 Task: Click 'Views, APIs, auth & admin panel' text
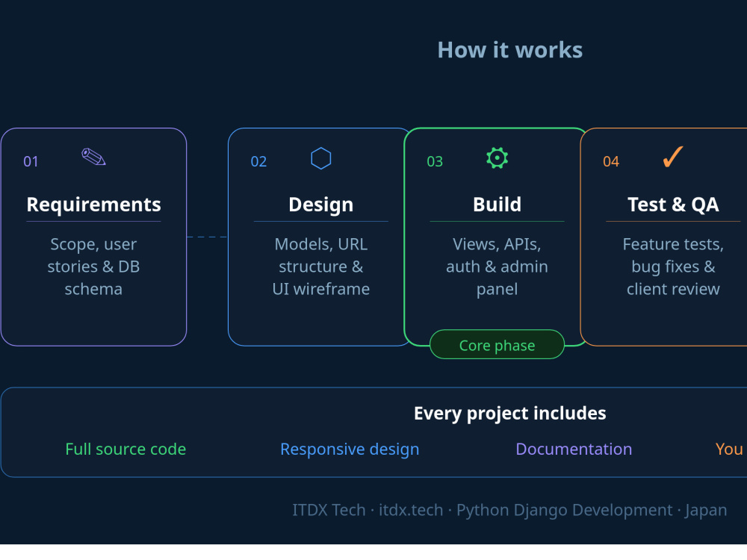[497, 267]
